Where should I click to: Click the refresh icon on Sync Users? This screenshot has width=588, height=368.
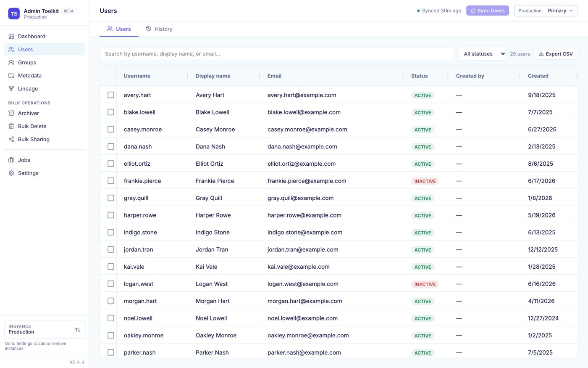[x=473, y=11]
